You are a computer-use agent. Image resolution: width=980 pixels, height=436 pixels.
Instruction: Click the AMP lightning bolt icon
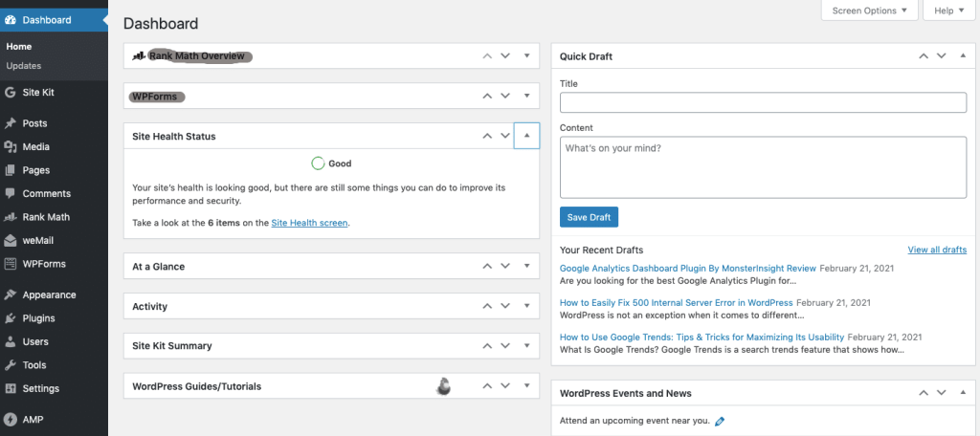tap(10, 420)
